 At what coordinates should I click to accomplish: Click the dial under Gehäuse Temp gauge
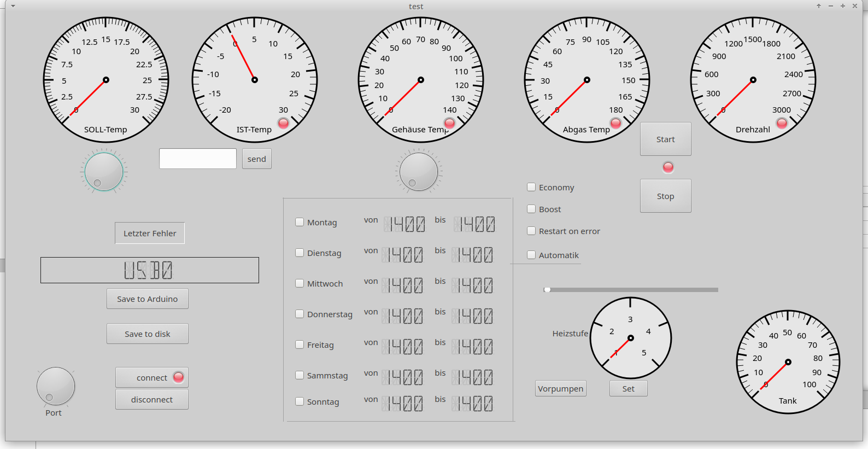(x=419, y=172)
